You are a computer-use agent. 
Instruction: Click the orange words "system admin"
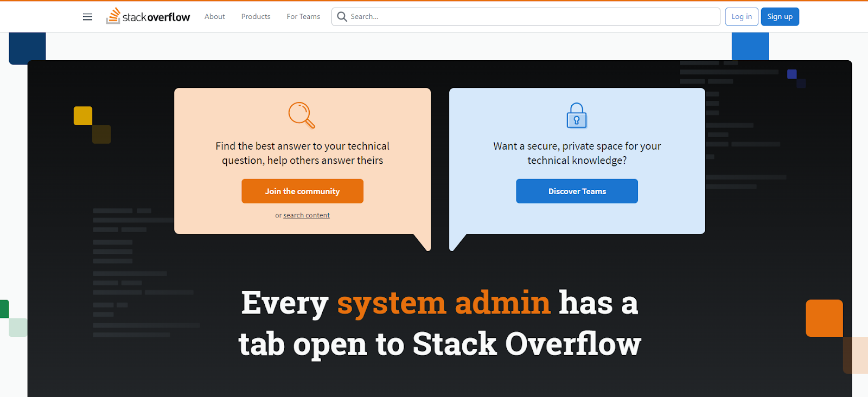point(444,303)
